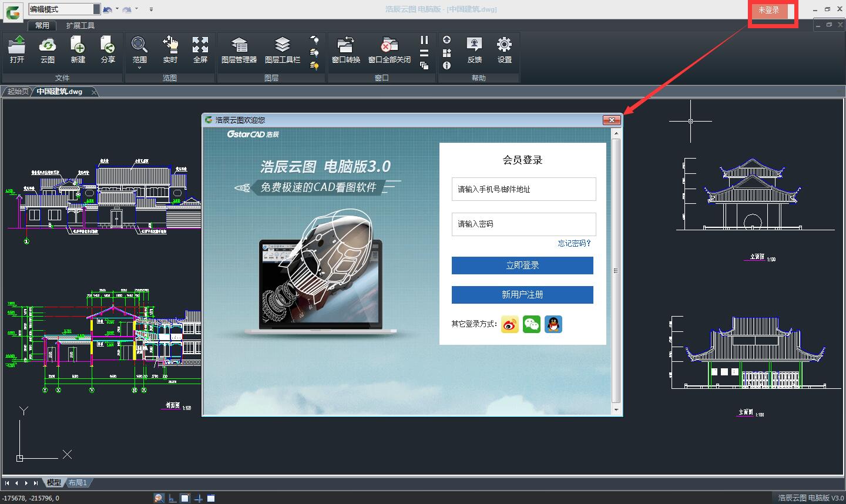Activate 全屏 full screen view
This screenshot has width=846, height=504.
point(200,52)
